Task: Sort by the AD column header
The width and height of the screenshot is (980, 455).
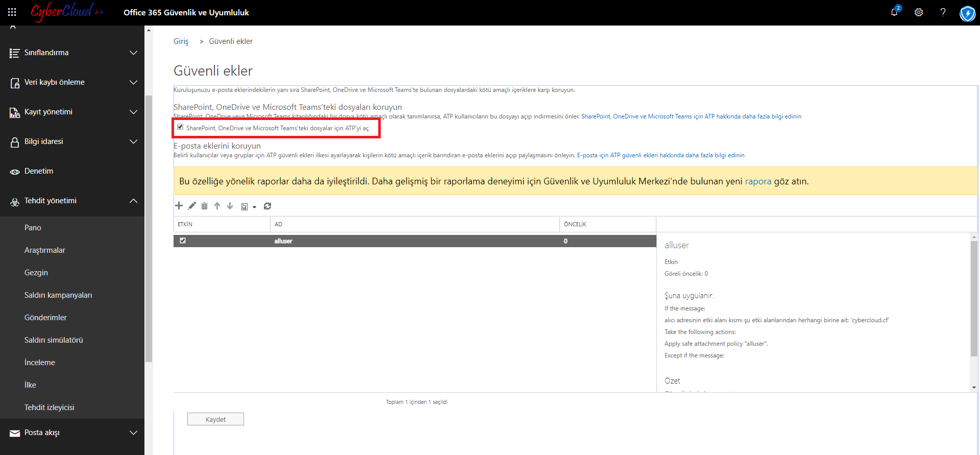Action: point(415,224)
